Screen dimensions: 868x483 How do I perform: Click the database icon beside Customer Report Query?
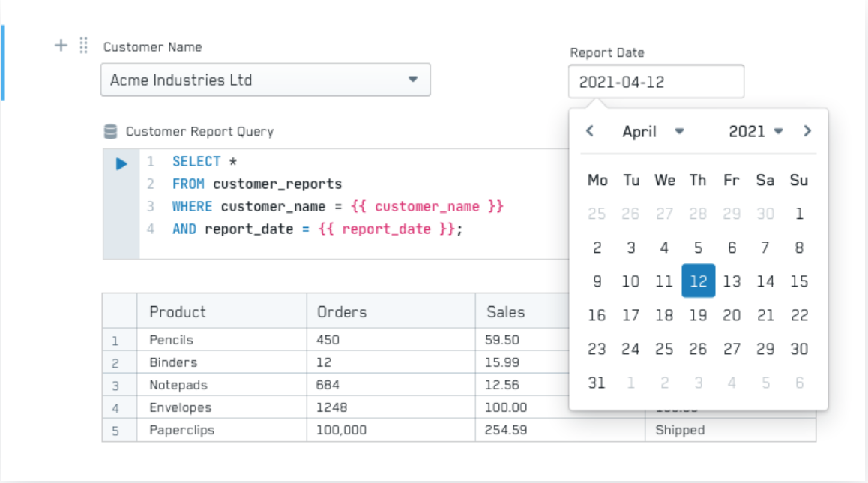pos(111,132)
